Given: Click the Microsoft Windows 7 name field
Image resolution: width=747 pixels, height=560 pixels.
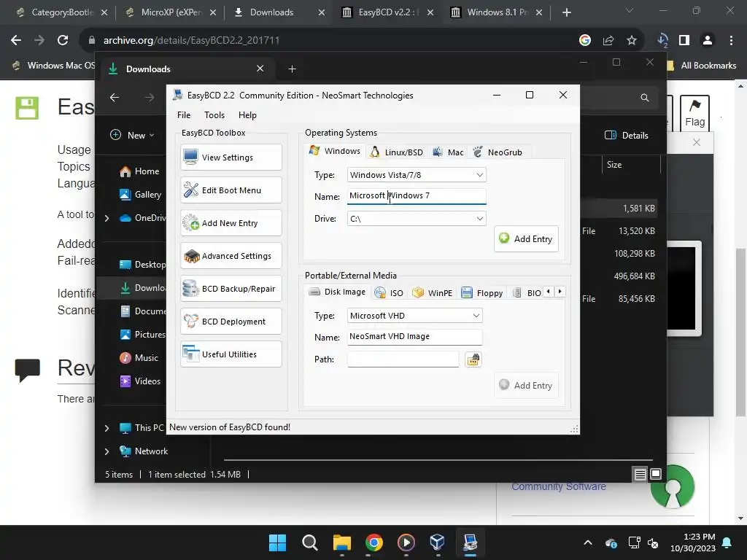Looking at the screenshot, I should click(417, 195).
